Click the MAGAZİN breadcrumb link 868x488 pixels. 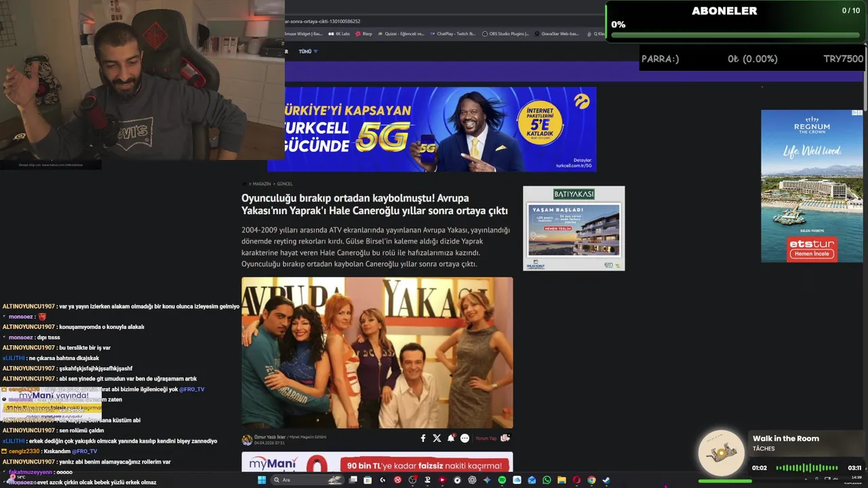[x=262, y=184]
